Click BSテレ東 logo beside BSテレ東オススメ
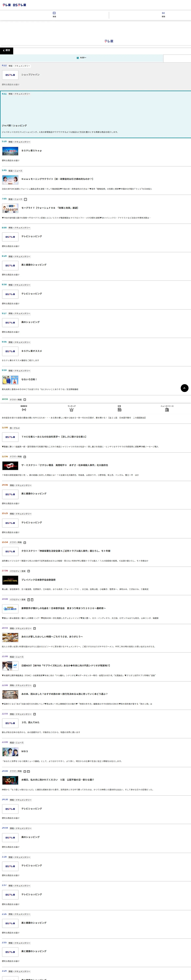 tap(10, 351)
